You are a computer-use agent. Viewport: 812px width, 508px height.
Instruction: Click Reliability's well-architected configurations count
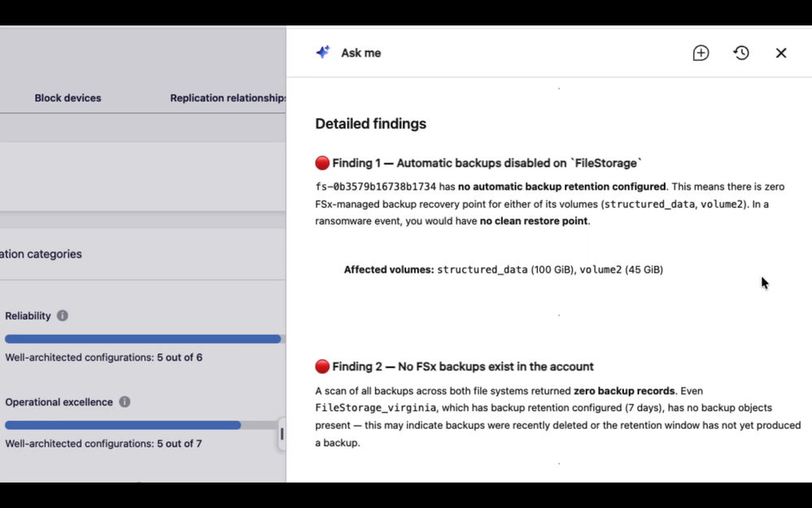(x=103, y=357)
